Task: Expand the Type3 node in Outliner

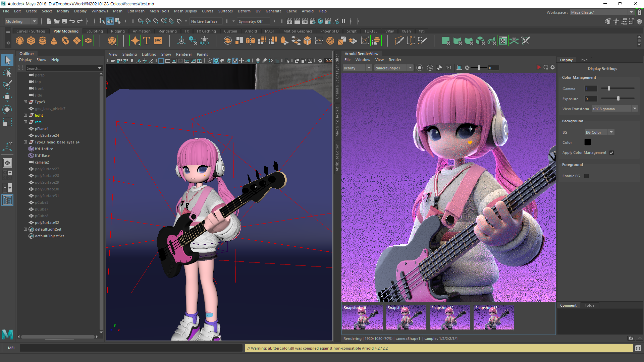Action: pos(25,102)
